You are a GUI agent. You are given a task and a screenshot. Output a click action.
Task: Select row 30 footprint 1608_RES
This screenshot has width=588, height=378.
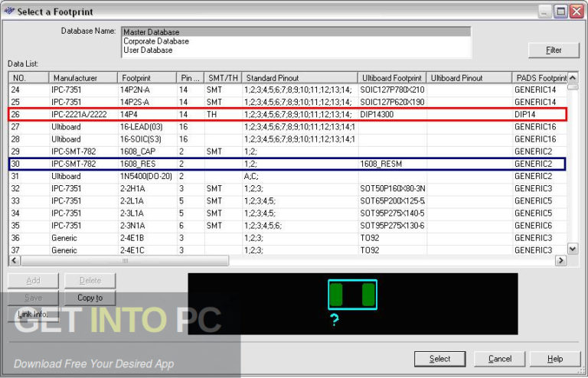pyautogui.click(x=288, y=164)
